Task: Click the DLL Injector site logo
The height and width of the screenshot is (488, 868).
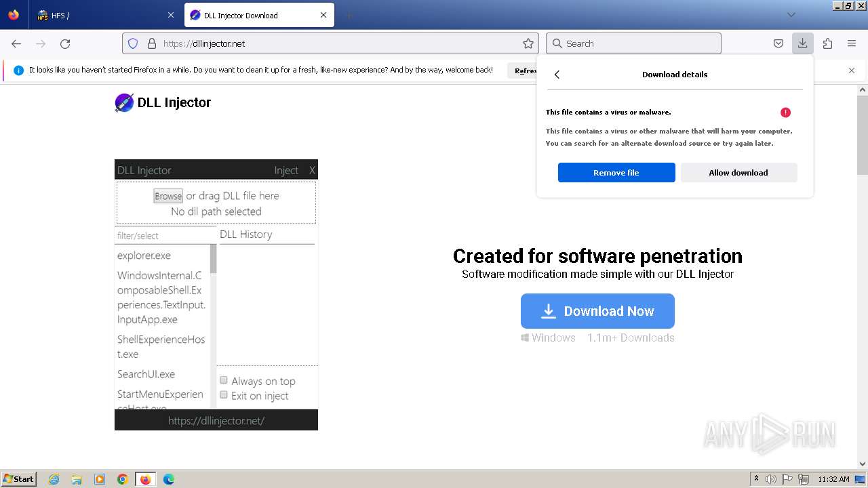Action: [x=163, y=102]
